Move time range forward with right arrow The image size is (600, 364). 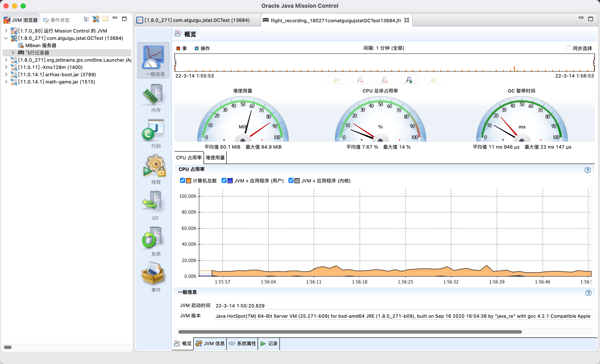coord(434,80)
